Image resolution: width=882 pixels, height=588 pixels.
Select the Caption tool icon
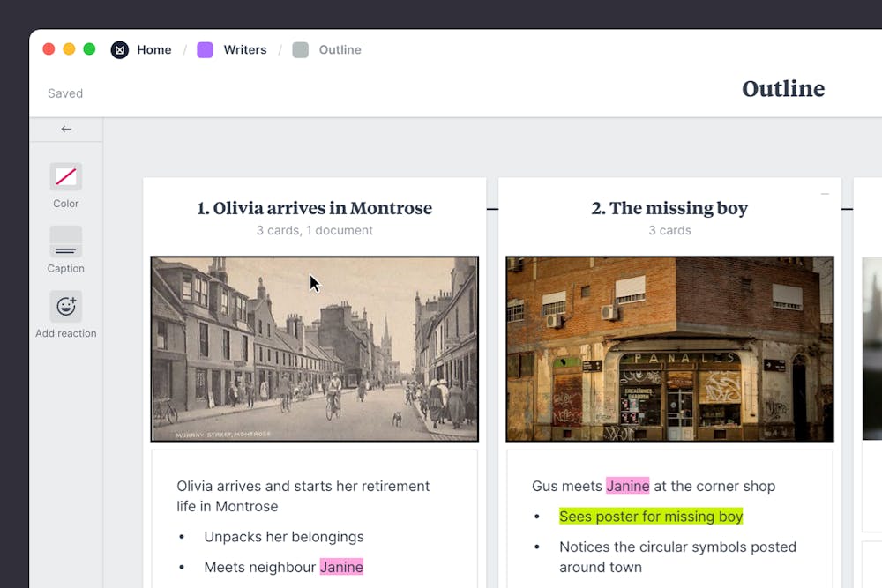coord(66,242)
